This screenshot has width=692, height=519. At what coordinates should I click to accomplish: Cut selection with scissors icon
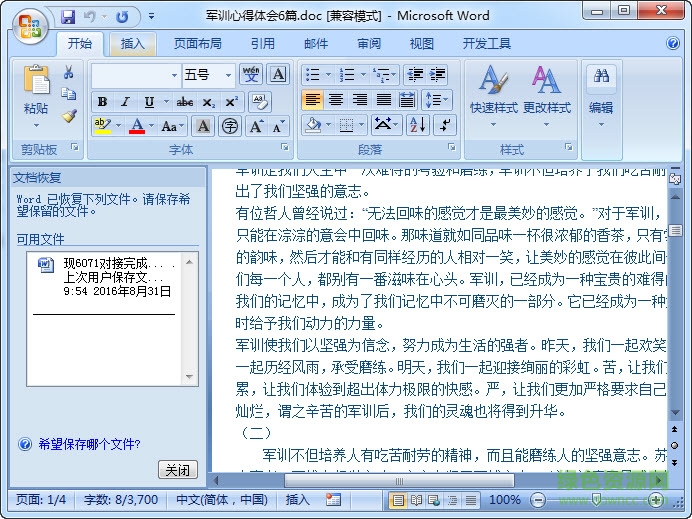pyautogui.click(x=68, y=72)
